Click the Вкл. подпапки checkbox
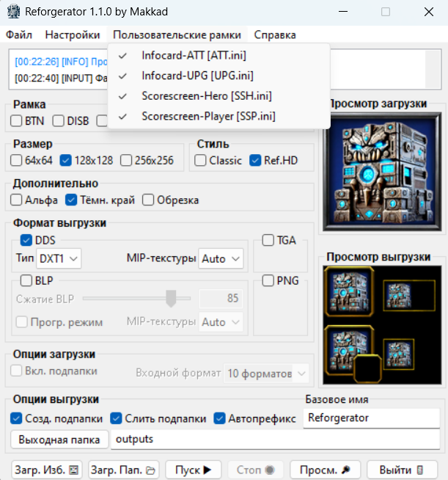448x480 pixels. click(x=16, y=371)
